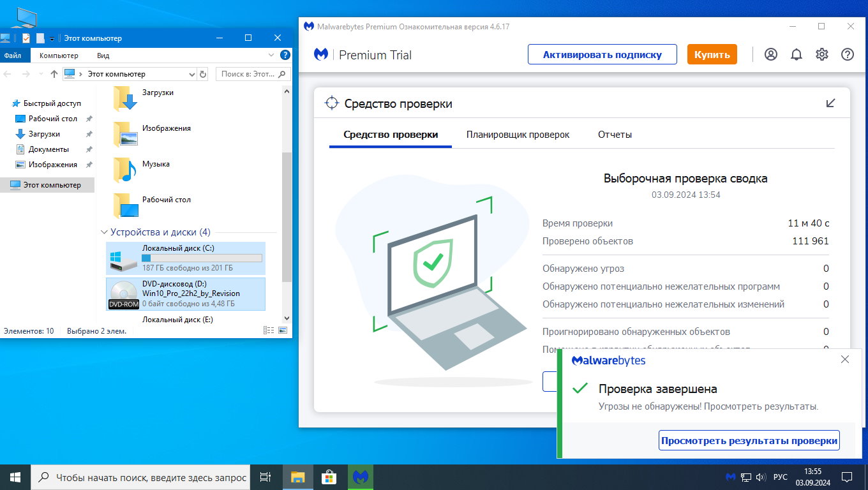
Task: Click Просмотреть результаты проверки button
Action: click(x=749, y=440)
